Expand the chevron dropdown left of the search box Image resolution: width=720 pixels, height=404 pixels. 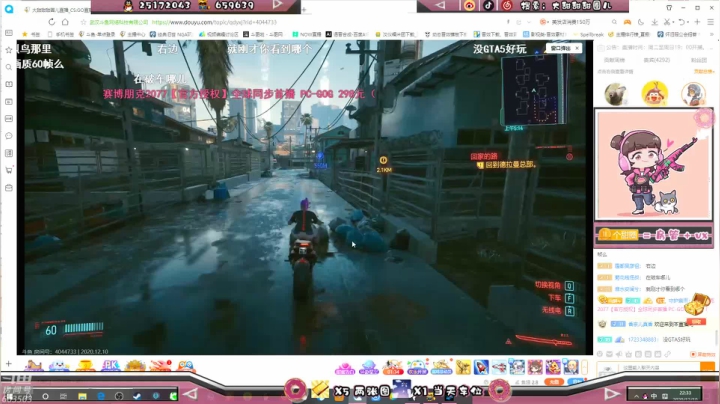coord(529,22)
